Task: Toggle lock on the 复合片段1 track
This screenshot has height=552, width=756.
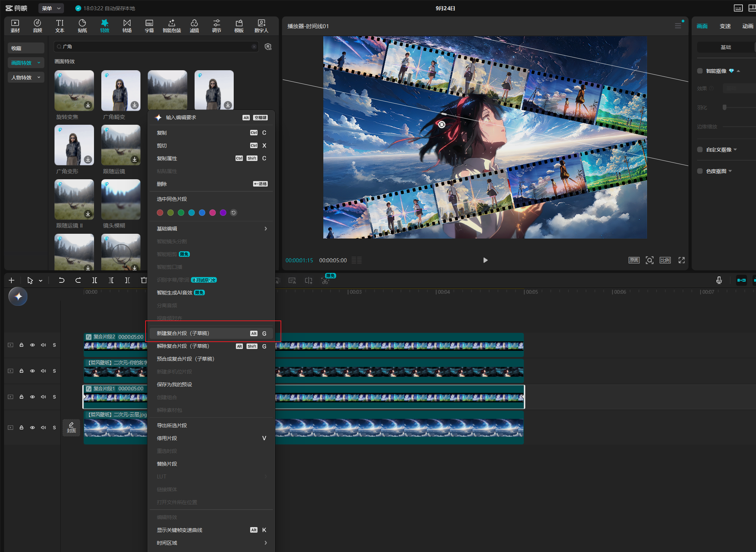Action: tap(22, 397)
